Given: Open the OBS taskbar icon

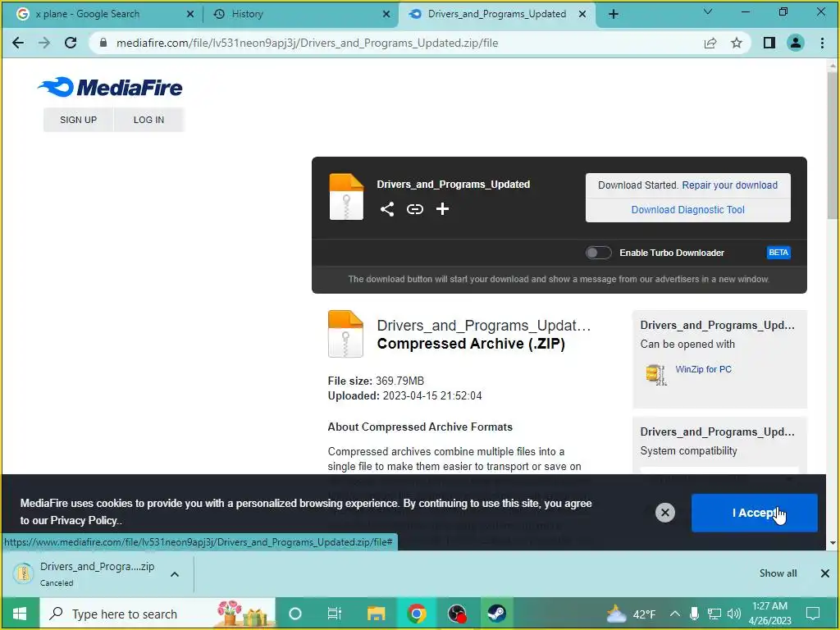Looking at the screenshot, I should tap(457, 614).
